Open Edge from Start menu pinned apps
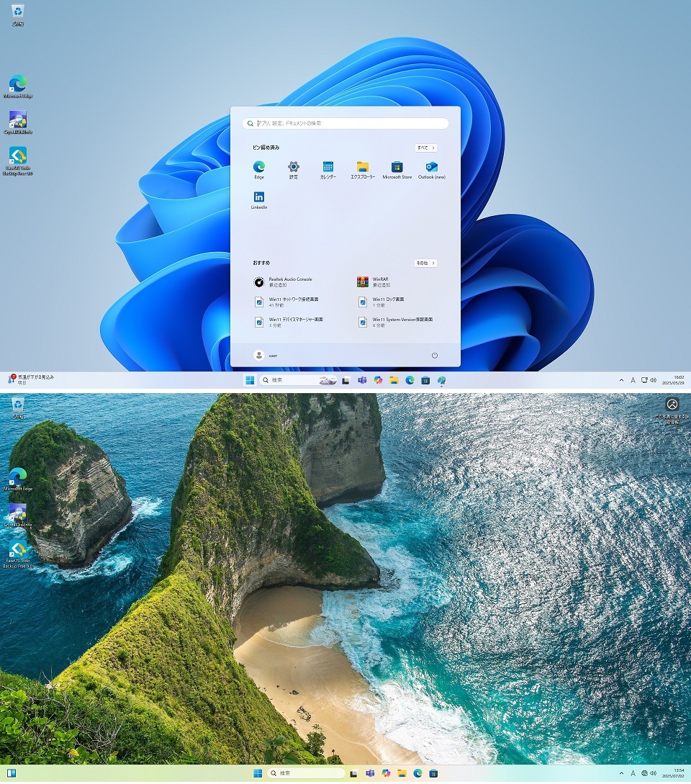The width and height of the screenshot is (691, 784). pos(259,169)
